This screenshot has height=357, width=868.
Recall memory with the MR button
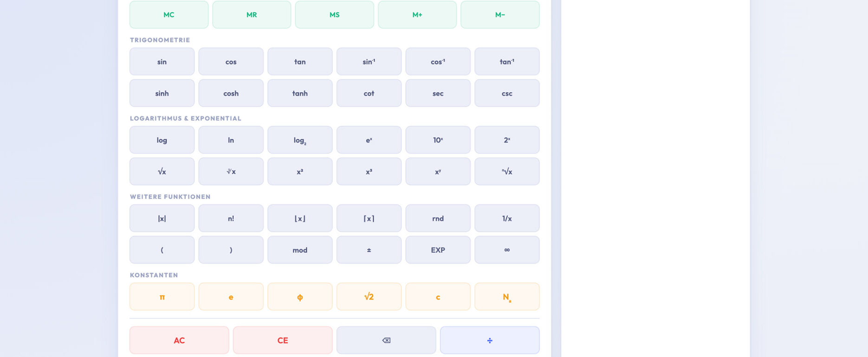tap(252, 15)
